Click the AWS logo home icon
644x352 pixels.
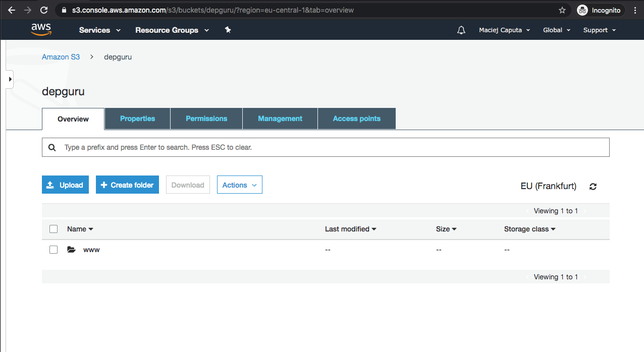41,30
